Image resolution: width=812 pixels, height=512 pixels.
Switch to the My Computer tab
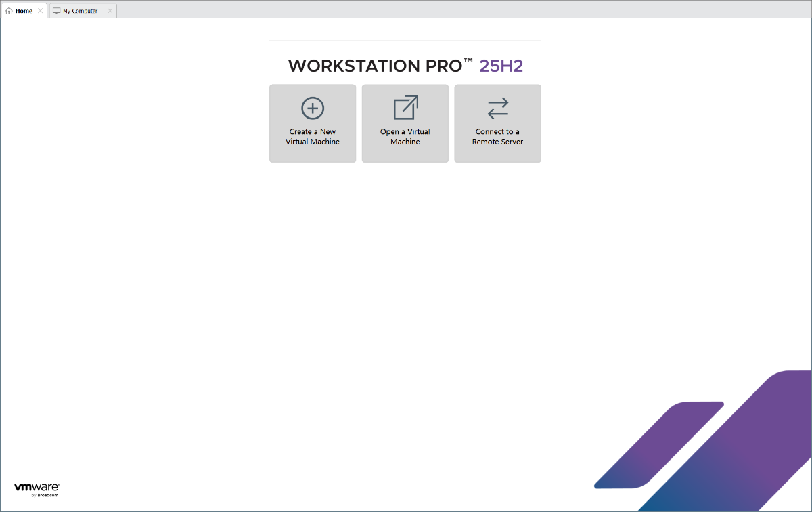(x=80, y=11)
